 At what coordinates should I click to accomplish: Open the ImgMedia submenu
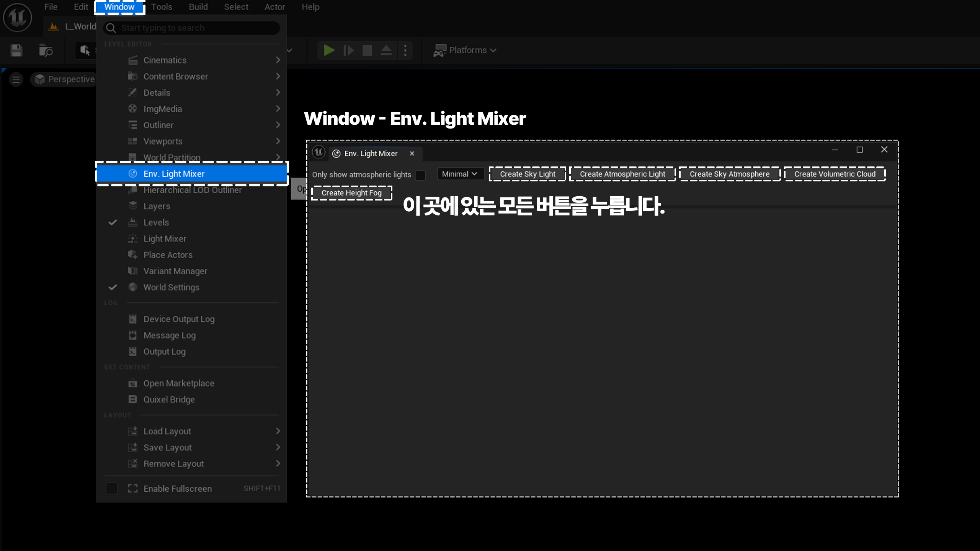(x=191, y=109)
